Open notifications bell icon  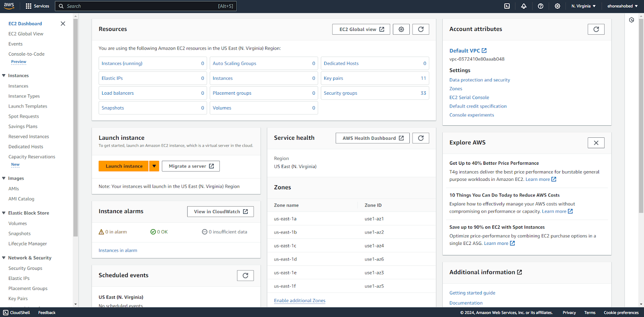pos(524,6)
